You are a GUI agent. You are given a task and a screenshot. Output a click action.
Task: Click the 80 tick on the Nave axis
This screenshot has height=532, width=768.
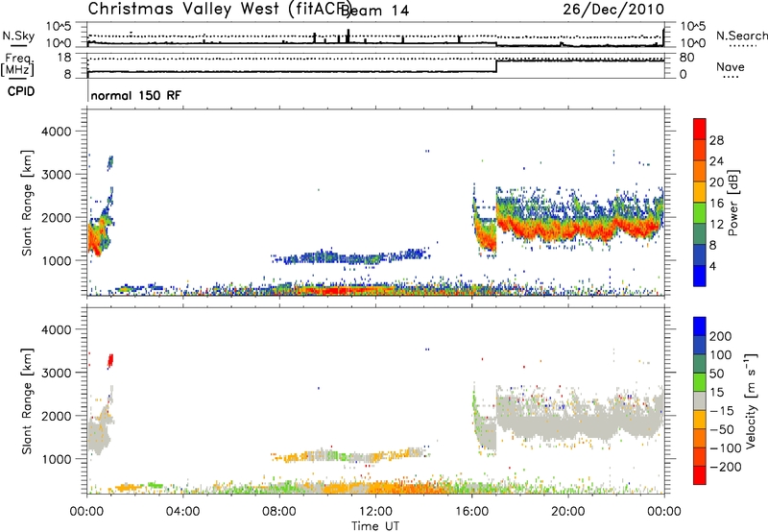point(686,58)
